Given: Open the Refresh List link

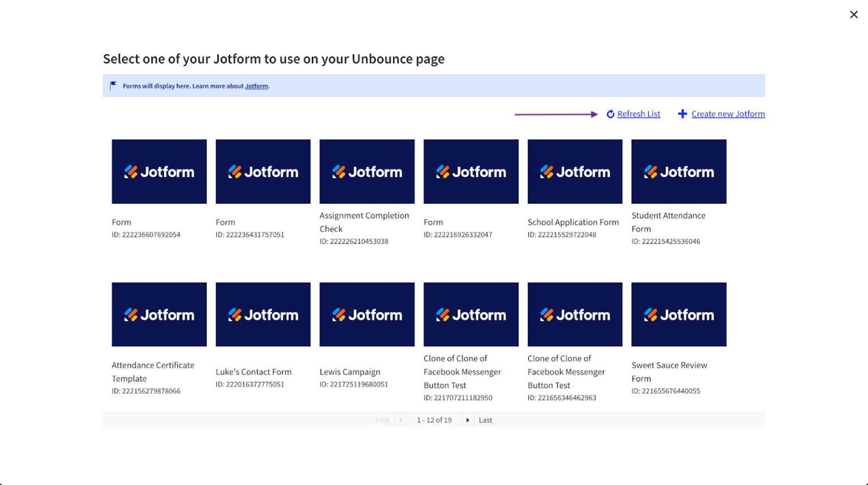Looking at the screenshot, I should pyautogui.click(x=640, y=113).
